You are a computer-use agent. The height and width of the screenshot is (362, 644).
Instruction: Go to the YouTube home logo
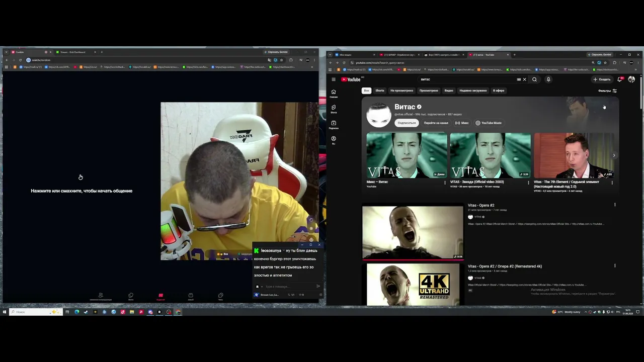[x=351, y=79]
